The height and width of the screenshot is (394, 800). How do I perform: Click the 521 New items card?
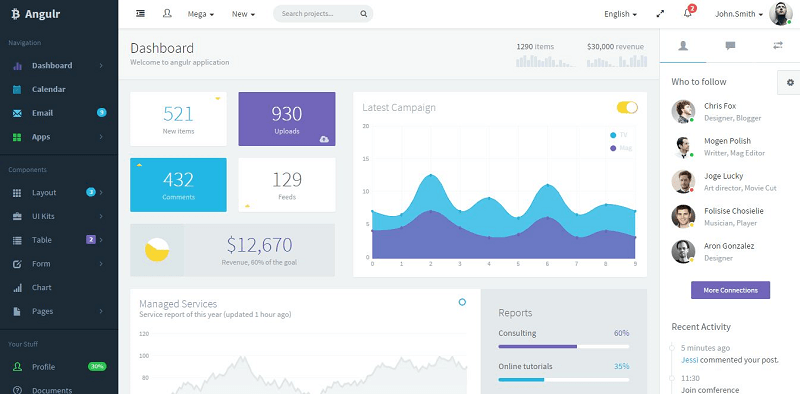click(179, 119)
